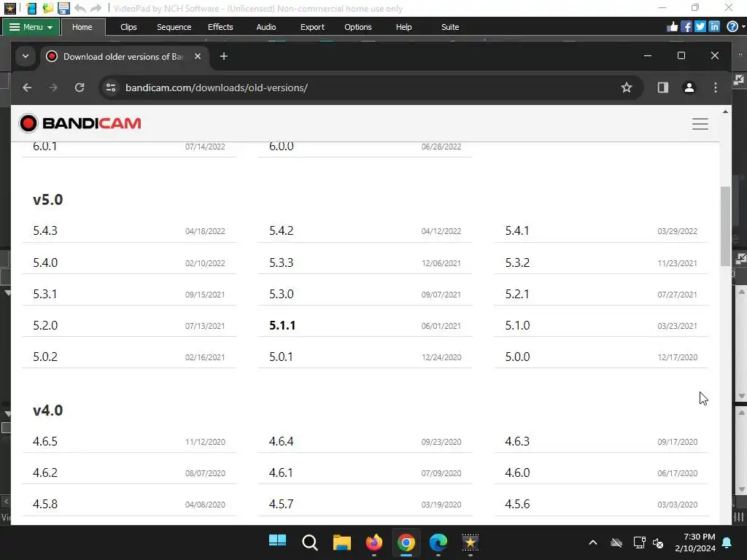Open the Sequence tab in VideoPad

coord(174,27)
